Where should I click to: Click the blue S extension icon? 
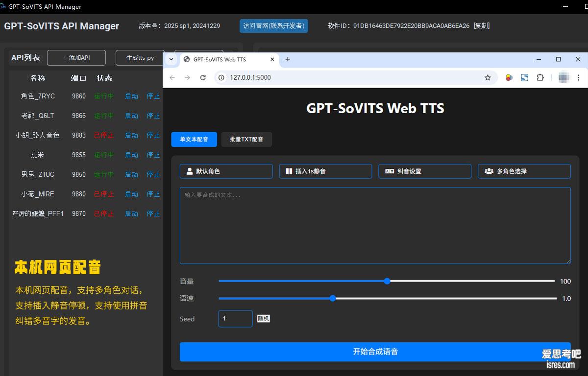click(524, 77)
